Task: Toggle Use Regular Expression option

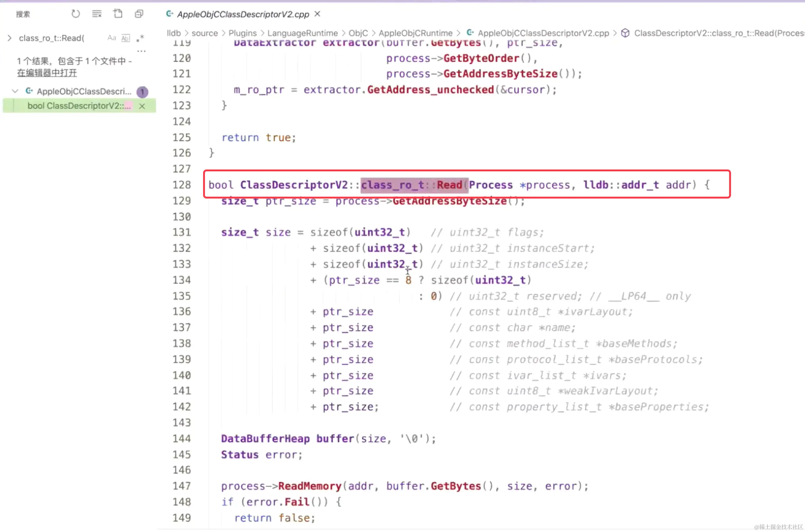Action: (140, 38)
